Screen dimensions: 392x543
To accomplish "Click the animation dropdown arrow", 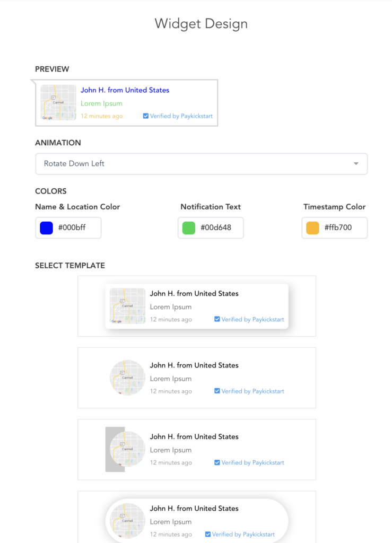I will pyautogui.click(x=356, y=164).
